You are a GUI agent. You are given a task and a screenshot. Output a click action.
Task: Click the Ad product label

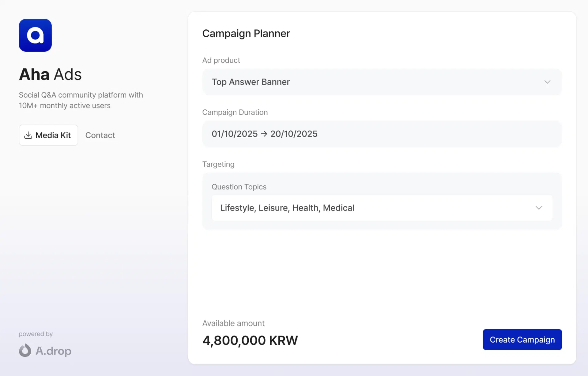tap(221, 60)
